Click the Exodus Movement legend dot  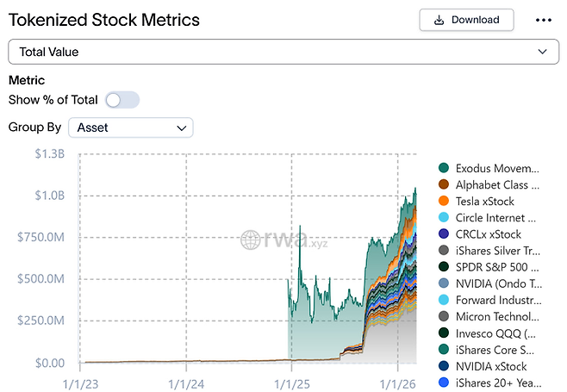point(444,168)
